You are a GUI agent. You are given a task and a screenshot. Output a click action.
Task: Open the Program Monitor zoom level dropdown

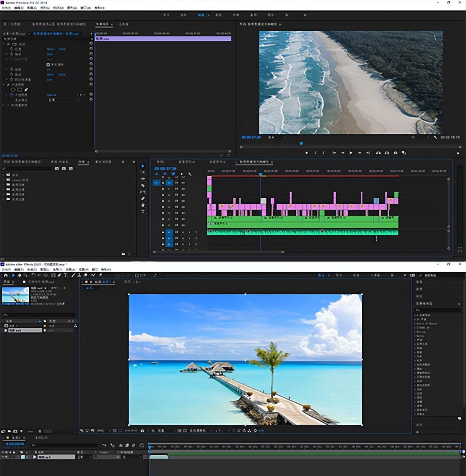coord(277,137)
